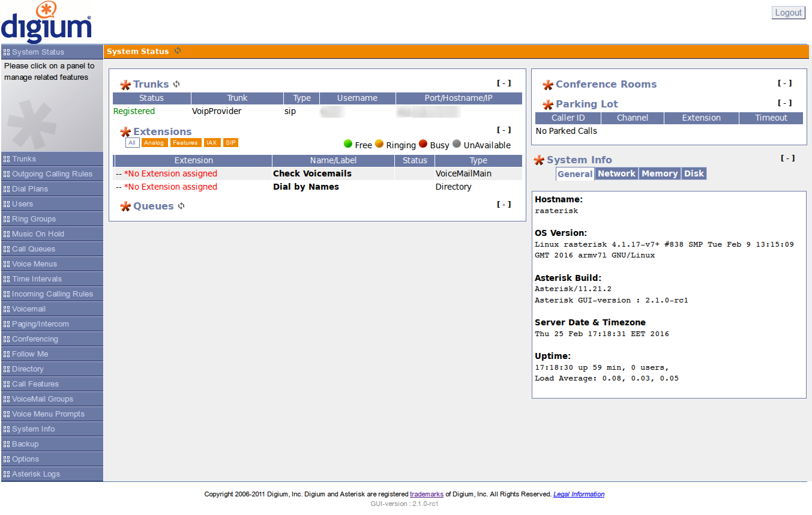Click the asterisk icon beside Parking Lot
This screenshot has width=812, height=515.
[x=548, y=105]
